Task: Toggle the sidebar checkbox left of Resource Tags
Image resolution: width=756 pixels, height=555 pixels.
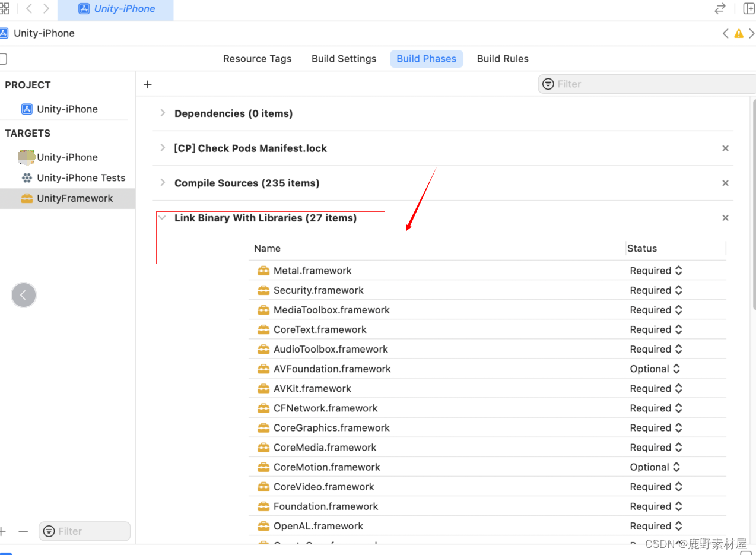Action: [x=3, y=59]
